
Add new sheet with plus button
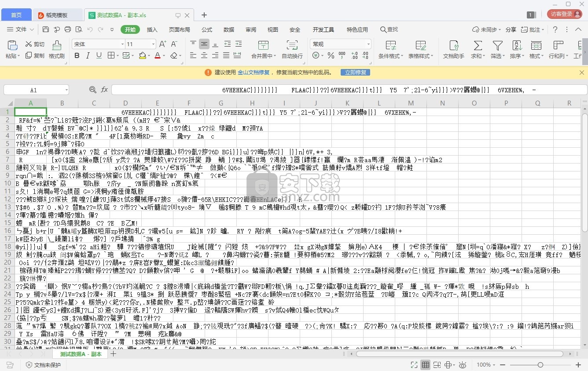tap(113, 354)
